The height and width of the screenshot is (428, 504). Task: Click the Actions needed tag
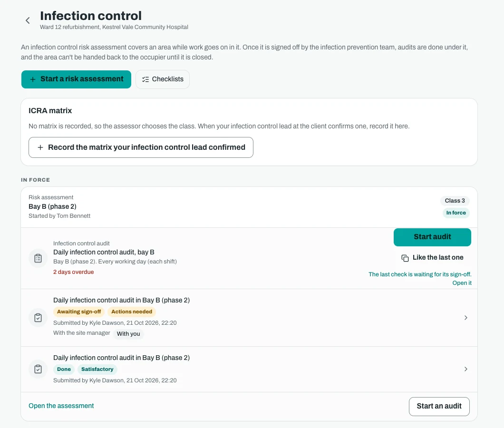click(132, 311)
